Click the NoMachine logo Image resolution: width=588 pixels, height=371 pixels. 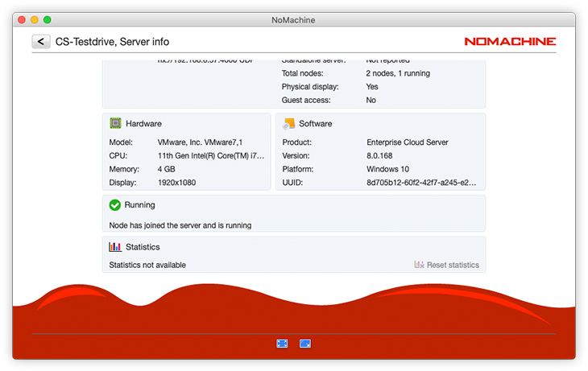click(x=509, y=41)
